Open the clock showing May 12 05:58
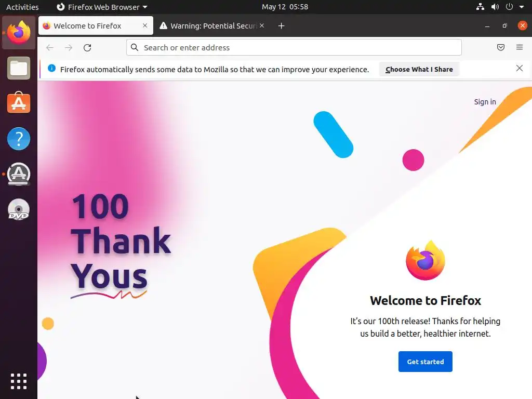The image size is (532, 399). point(285,7)
